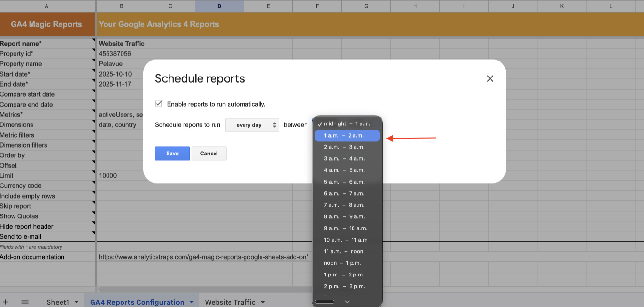Select midnight – 1 a.m. option
The height and width of the screenshot is (307, 644).
click(347, 124)
